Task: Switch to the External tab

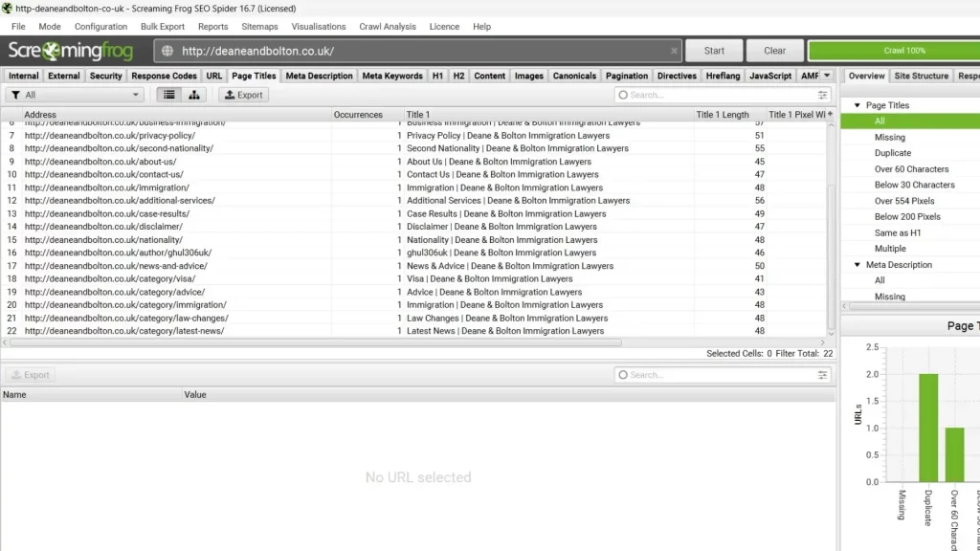Action: [64, 76]
